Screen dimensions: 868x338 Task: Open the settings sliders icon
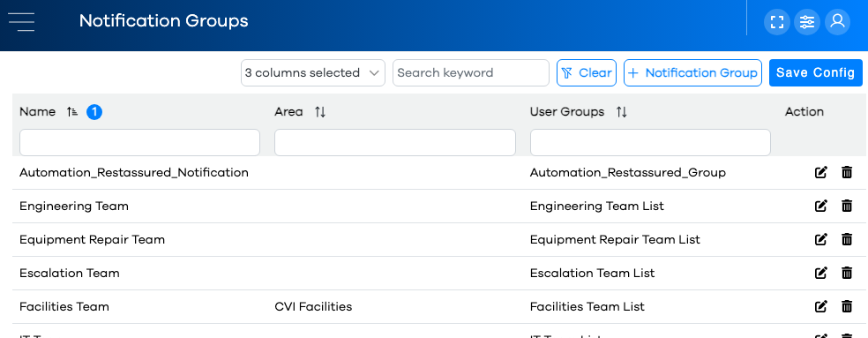(807, 22)
